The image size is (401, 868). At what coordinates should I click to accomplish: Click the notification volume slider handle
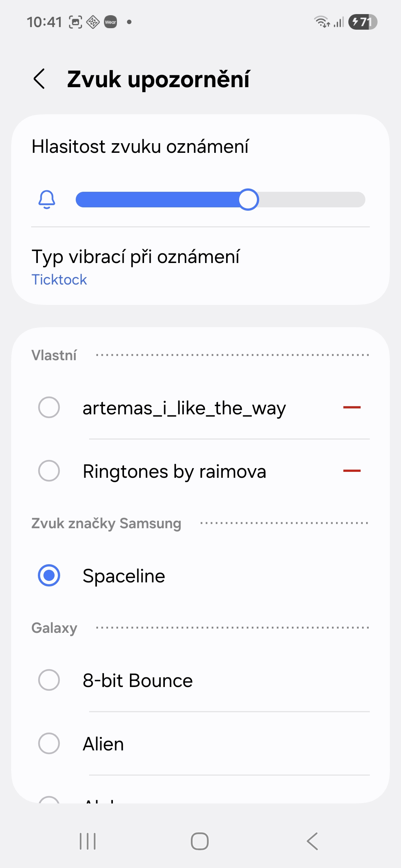point(248,200)
